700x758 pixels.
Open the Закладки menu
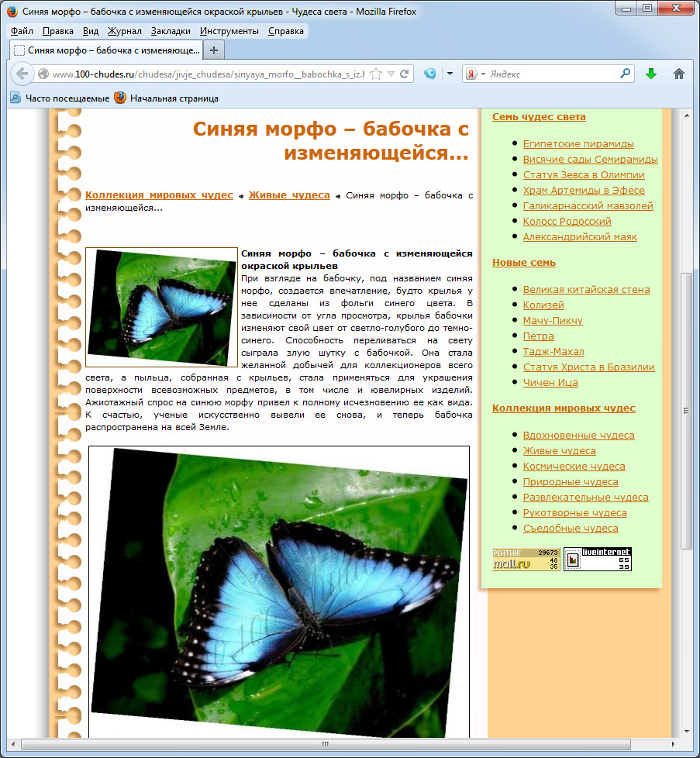pyautogui.click(x=171, y=31)
